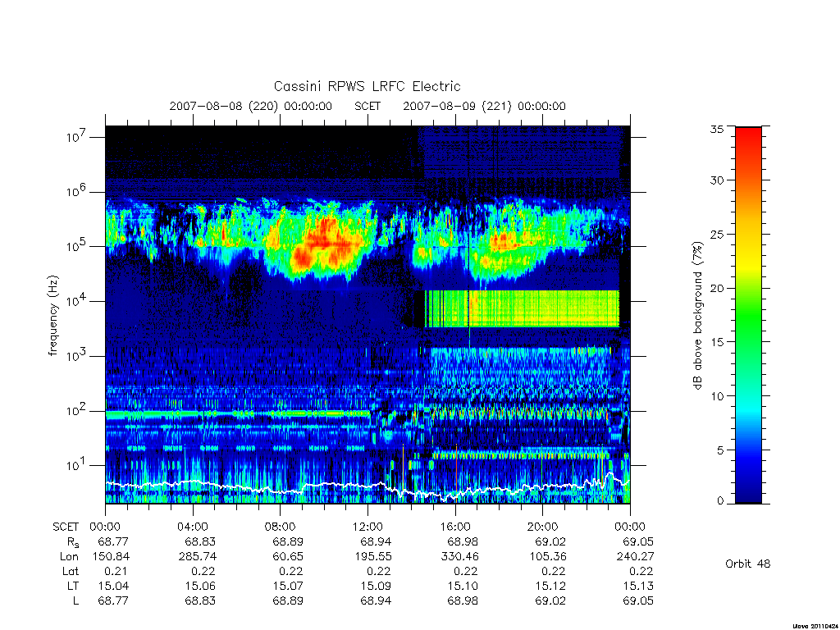The height and width of the screenshot is (630, 840).
Task: Click the LT value '15.10'
Action: (463, 586)
